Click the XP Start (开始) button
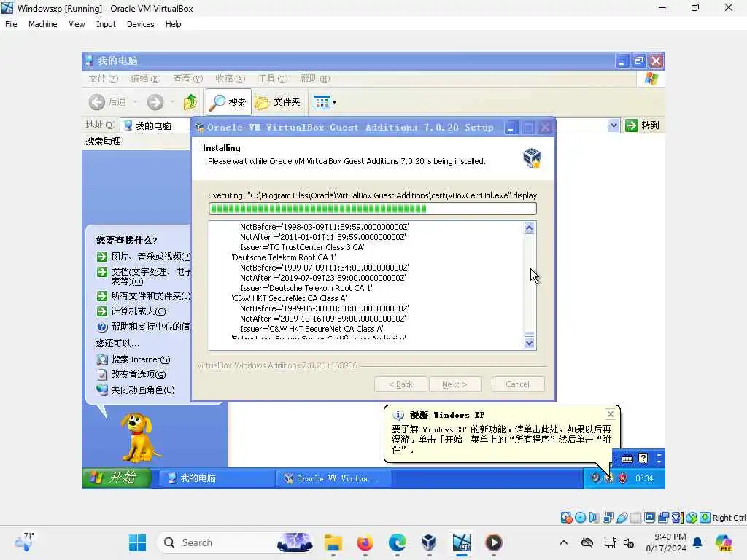The image size is (747, 560). click(117, 478)
